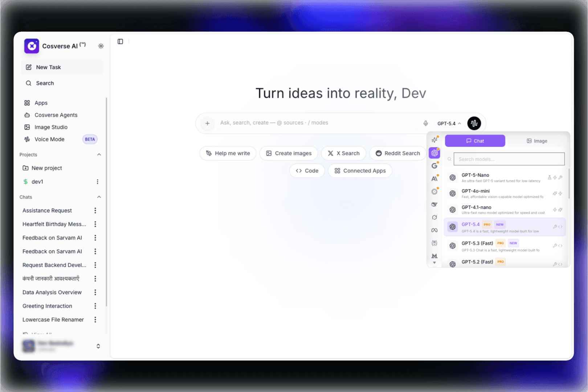This screenshot has width=588, height=392.
Task: Open the Mistral models provider icon
Action: coord(434,256)
